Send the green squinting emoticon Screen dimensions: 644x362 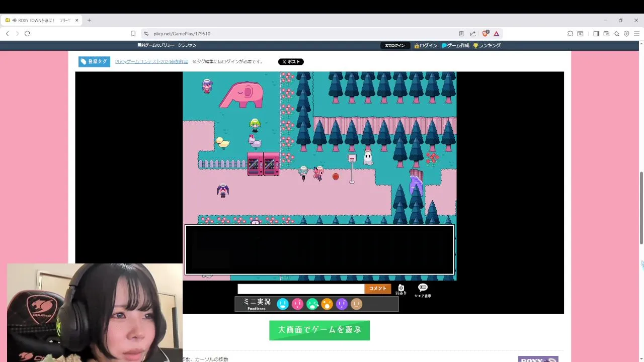312,304
